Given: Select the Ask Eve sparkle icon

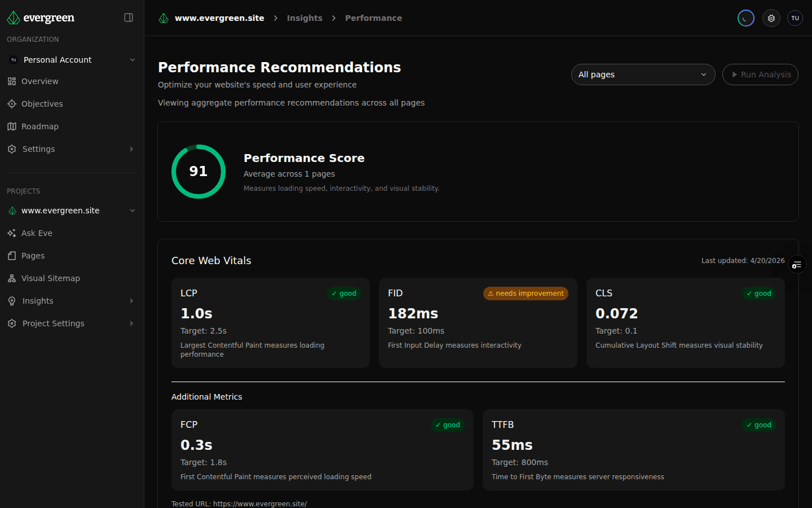Looking at the screenshot, I should [11, 233].
